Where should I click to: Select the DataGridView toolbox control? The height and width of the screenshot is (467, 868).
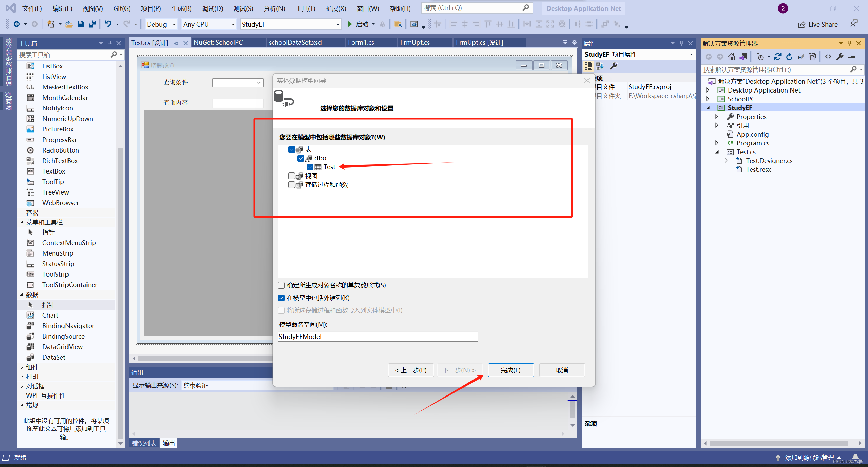62,347
